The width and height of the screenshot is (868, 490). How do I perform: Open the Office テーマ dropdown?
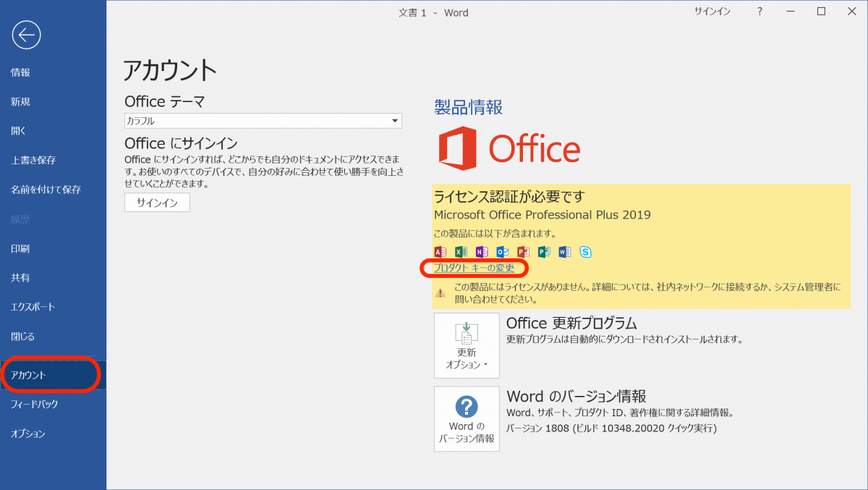point(395,121)
